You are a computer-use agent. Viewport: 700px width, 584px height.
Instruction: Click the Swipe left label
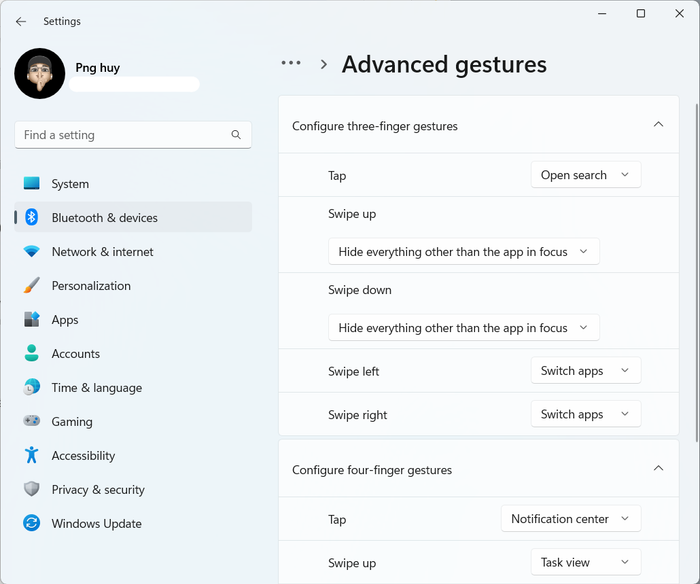(x=353, y=371)
